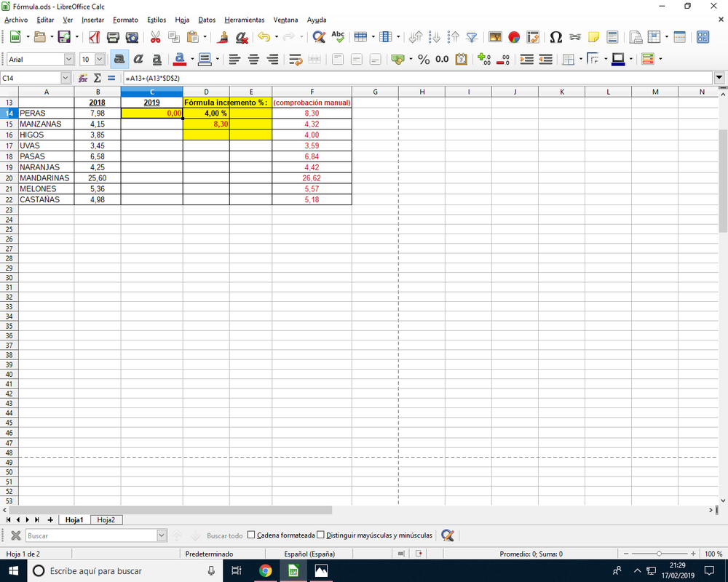Export directly as PDF icon
This screenshot has height=582, width=728.
[x=94, y=36]
